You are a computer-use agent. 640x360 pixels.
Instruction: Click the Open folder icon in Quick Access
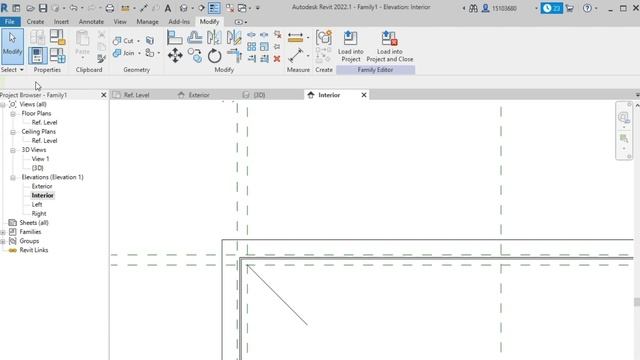coord(30,8)
